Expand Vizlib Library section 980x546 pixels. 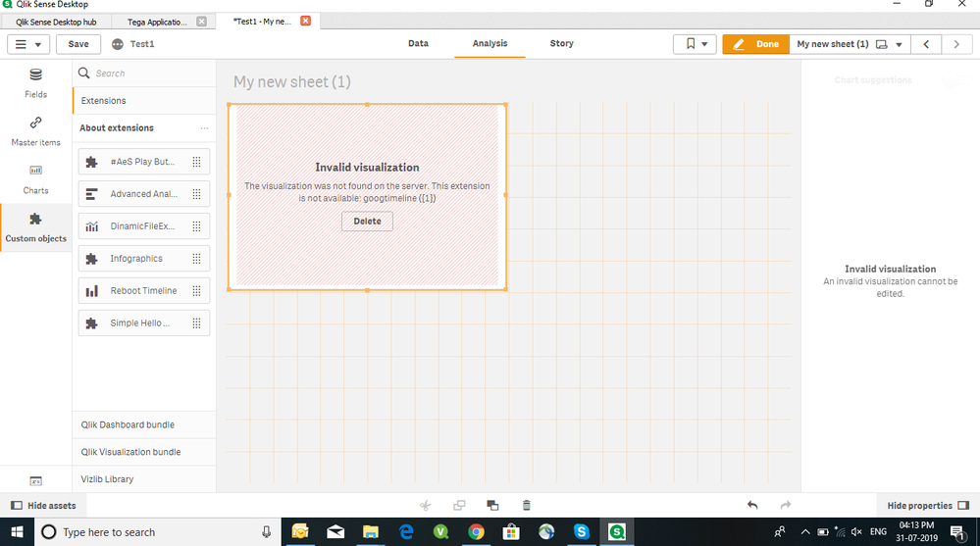click(x=144, y=479)
